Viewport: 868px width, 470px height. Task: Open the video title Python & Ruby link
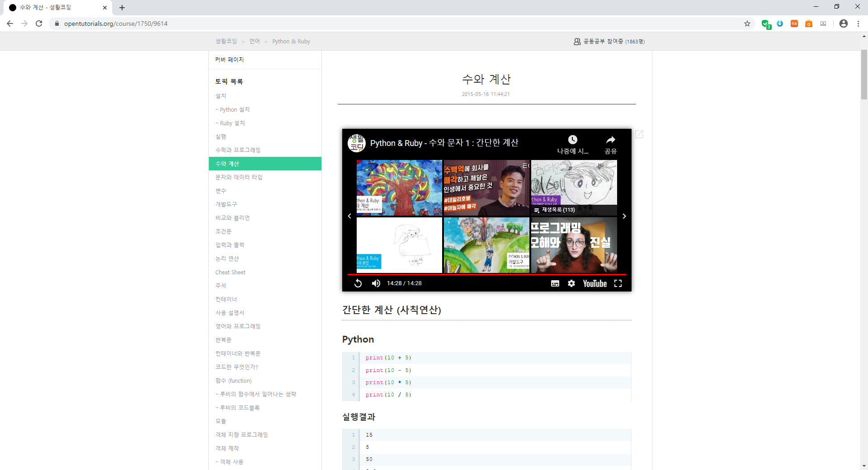(x=444, y=143)
